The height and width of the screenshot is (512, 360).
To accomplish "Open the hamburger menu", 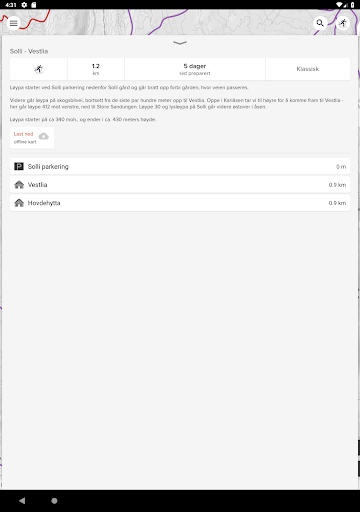I will [x=13, y=23].
